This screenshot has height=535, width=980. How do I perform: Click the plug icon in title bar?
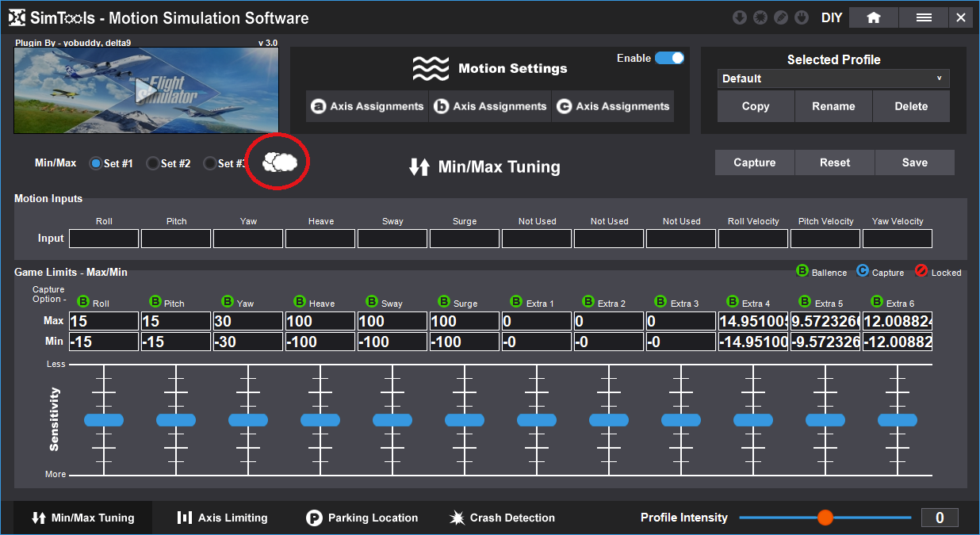801,17
